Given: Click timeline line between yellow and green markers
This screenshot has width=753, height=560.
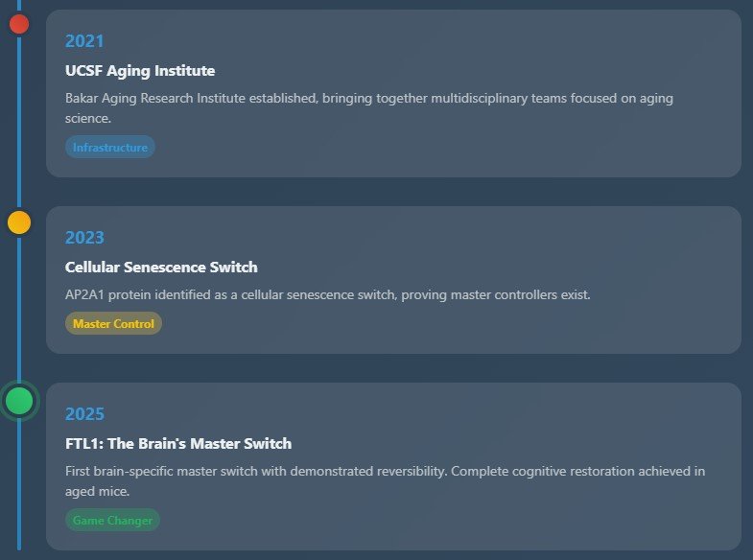Looking at the screenshot, I should (x=19, y=307).
